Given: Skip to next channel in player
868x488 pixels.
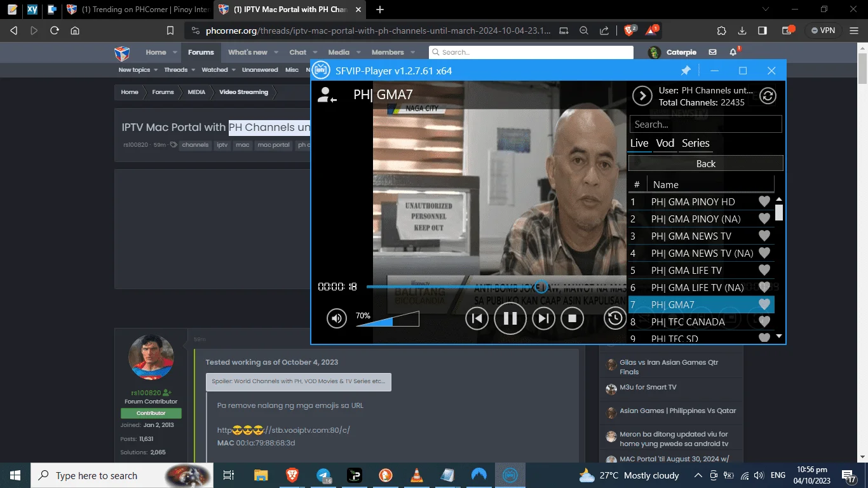Looking at the screenshot, I should coord(543,318).
